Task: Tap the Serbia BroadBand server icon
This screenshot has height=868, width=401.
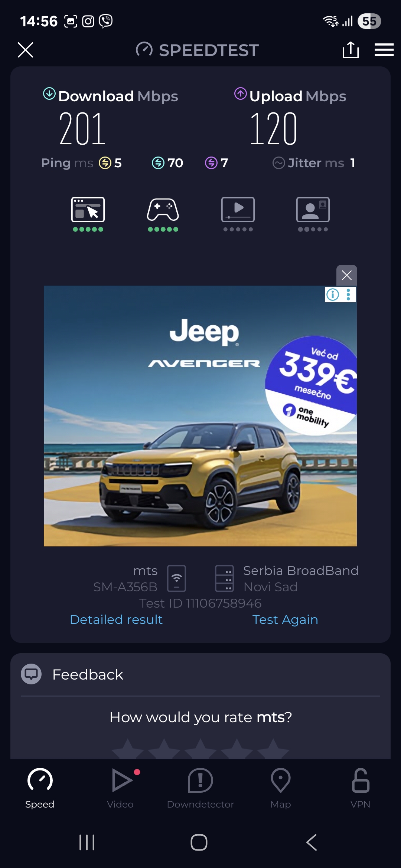Action: (x=225, y=578)
